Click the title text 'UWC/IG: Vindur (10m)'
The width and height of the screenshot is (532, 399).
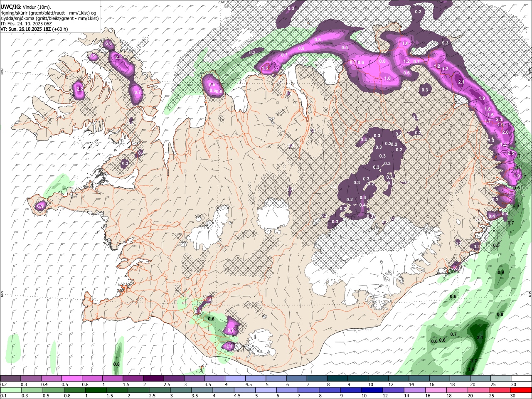click(25, 7)
